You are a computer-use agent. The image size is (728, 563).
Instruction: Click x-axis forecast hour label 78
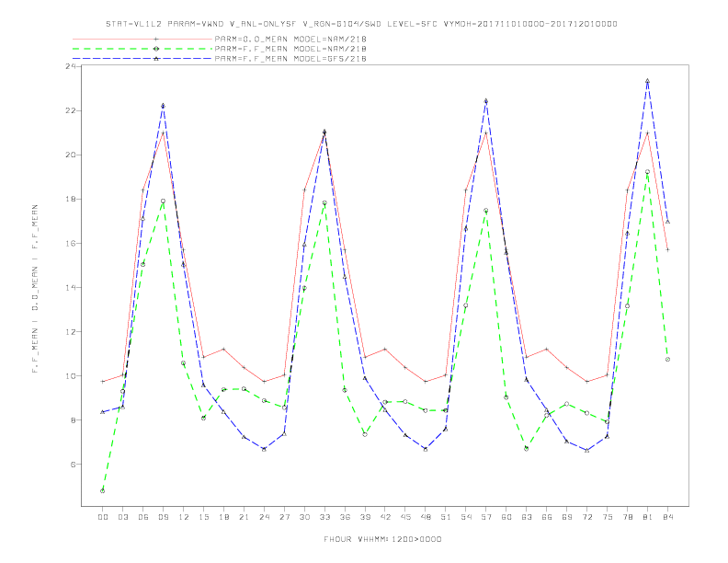click(x=627, y=517)
